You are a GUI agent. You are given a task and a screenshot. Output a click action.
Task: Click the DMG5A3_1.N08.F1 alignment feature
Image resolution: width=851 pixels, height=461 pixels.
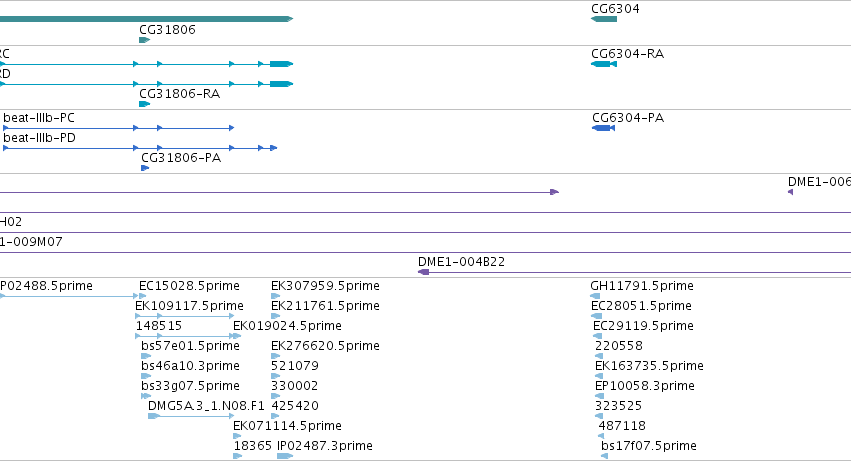point(191,416)
